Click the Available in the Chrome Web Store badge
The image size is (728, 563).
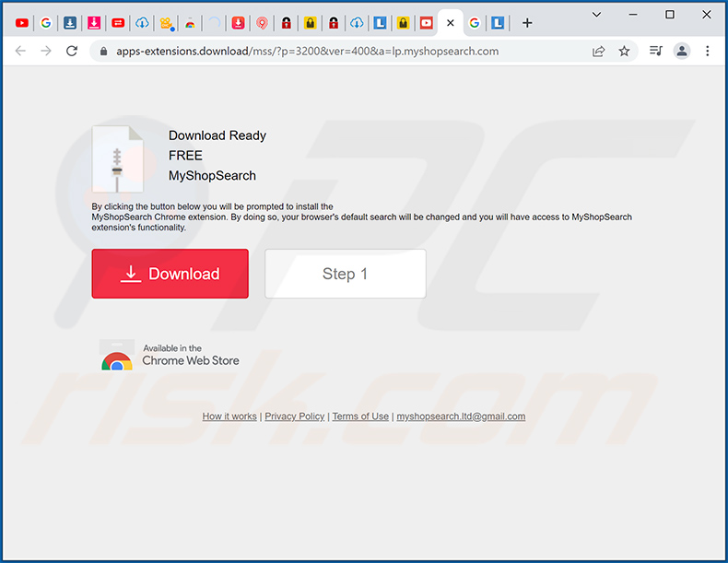click(x=170, y=355)
